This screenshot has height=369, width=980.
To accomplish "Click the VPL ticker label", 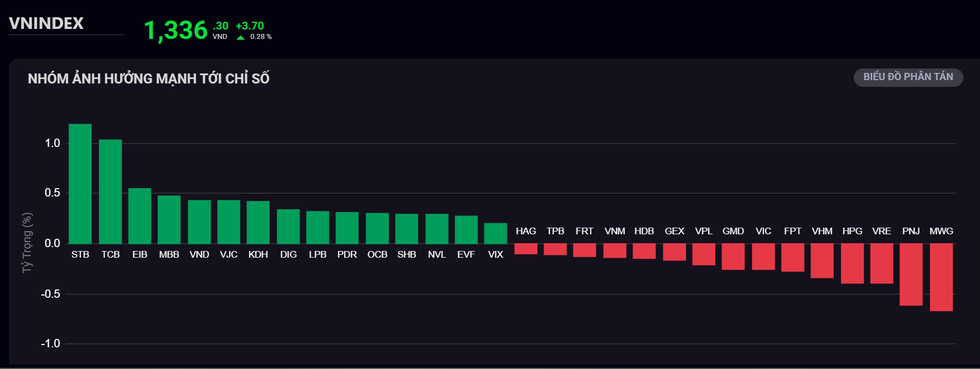I will point(704,231).
